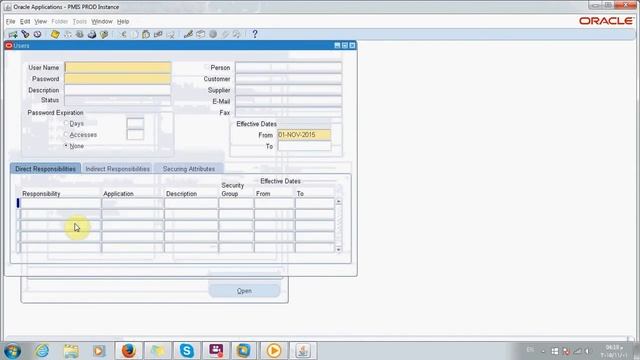This screenshot has height=360, width=640.
Task: Click the Folder Tools toolbar icon
Action: click(237, 34)
